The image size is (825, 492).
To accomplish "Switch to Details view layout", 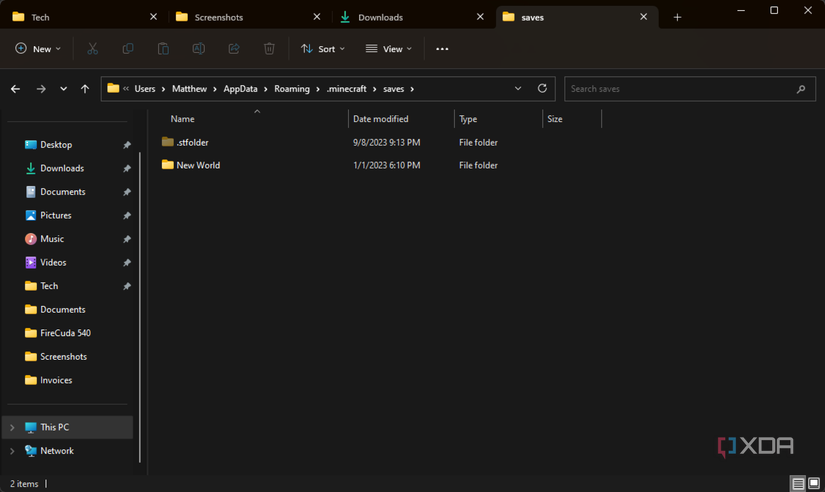I will pos(798,484).
